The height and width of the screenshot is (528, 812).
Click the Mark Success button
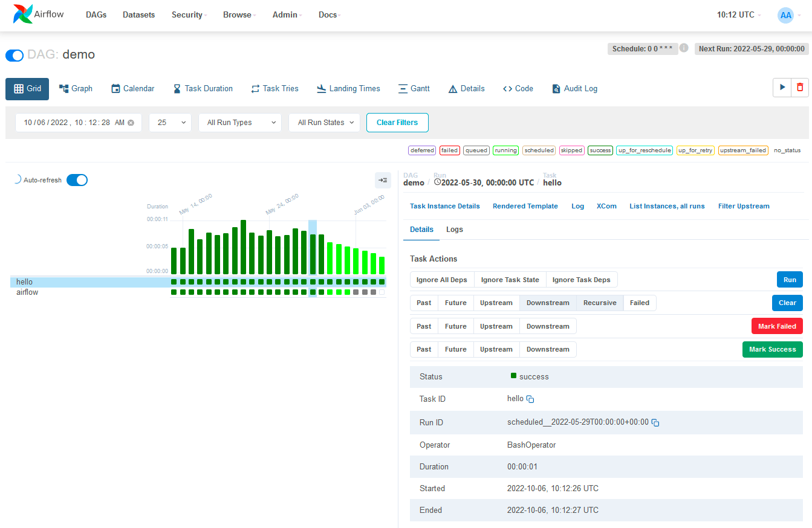772,349
